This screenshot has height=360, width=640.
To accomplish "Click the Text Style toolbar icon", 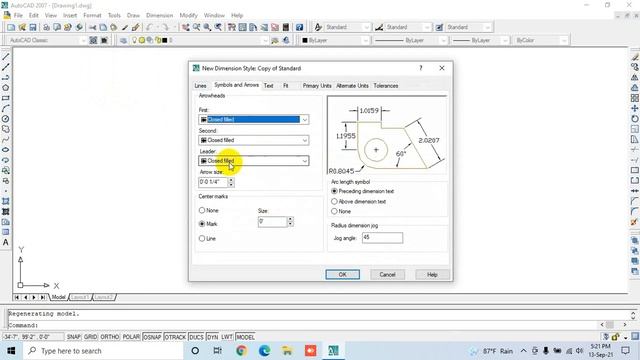I will click(x=318, y=27).
